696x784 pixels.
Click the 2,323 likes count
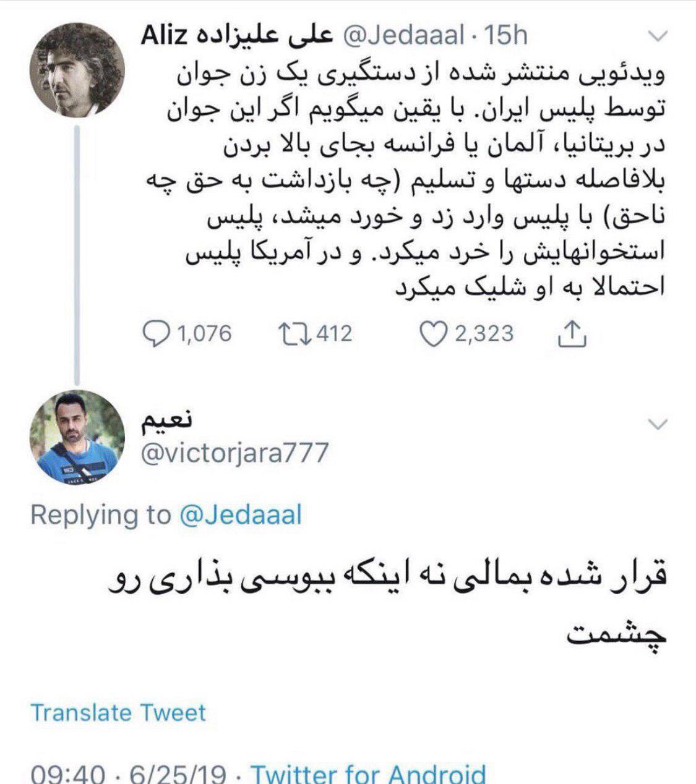click(x=484, y=334)
